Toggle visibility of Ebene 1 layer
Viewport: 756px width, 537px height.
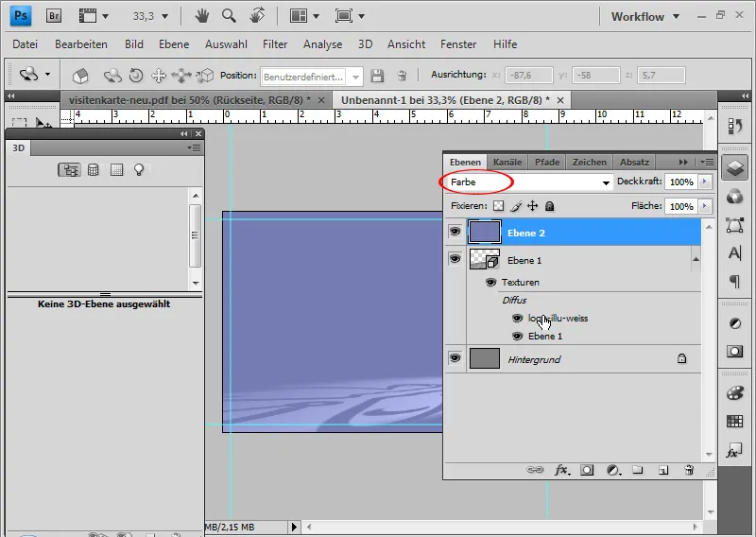[x=455, y=259]
